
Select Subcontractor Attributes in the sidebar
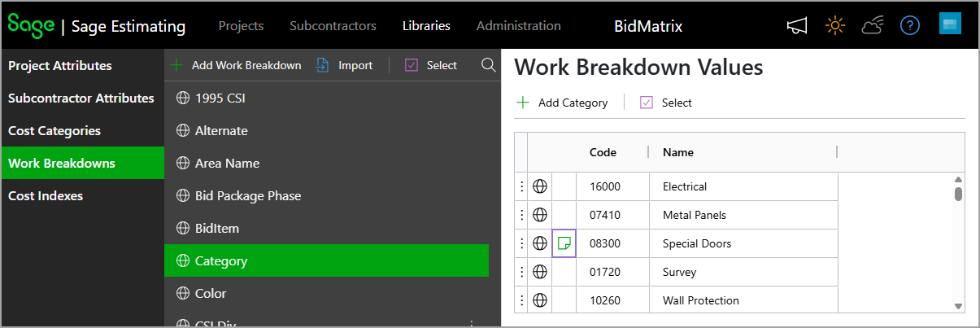coord(82,98)
